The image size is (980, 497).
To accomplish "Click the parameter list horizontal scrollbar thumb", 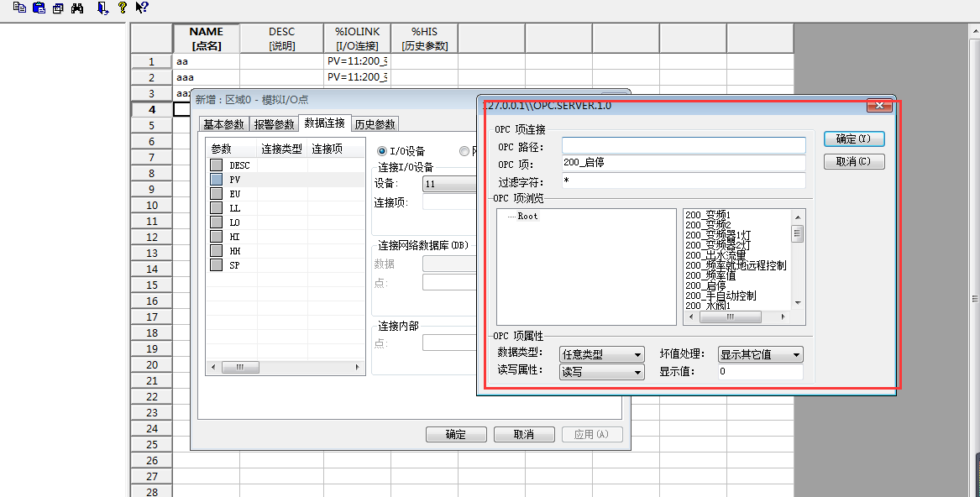I will tap(240, 368).
